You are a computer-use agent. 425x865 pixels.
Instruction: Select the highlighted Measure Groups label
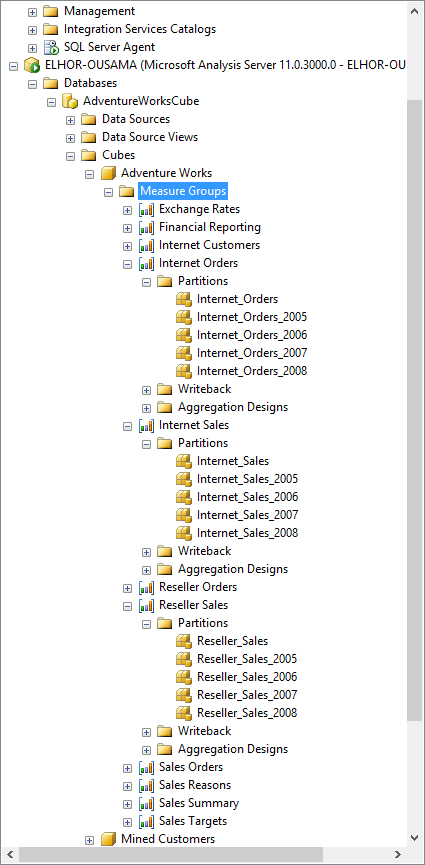pos(183,191)
